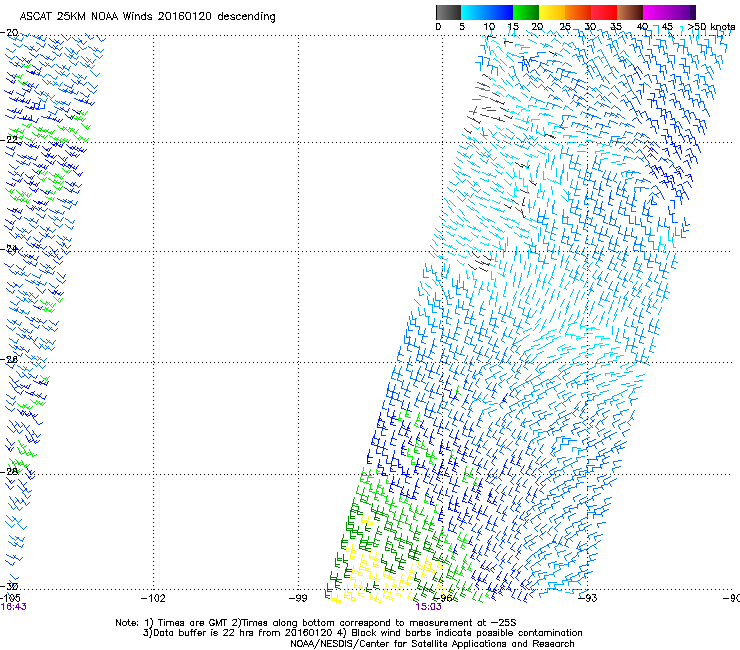
Task: Click the legend value 10
Action: point(489,27)
